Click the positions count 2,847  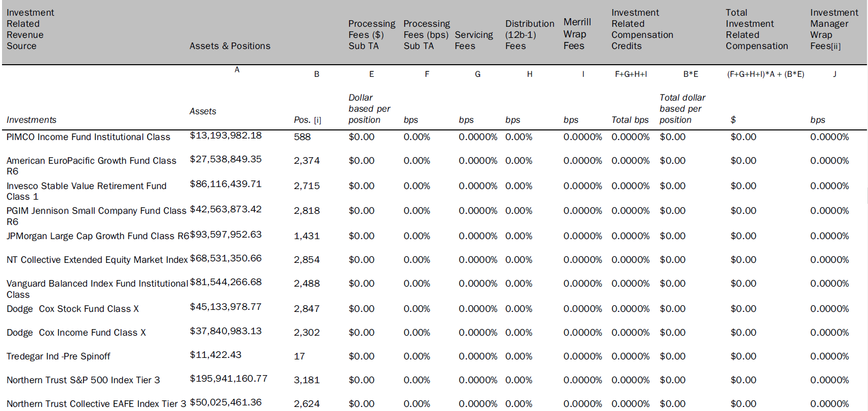coord(307,309)
